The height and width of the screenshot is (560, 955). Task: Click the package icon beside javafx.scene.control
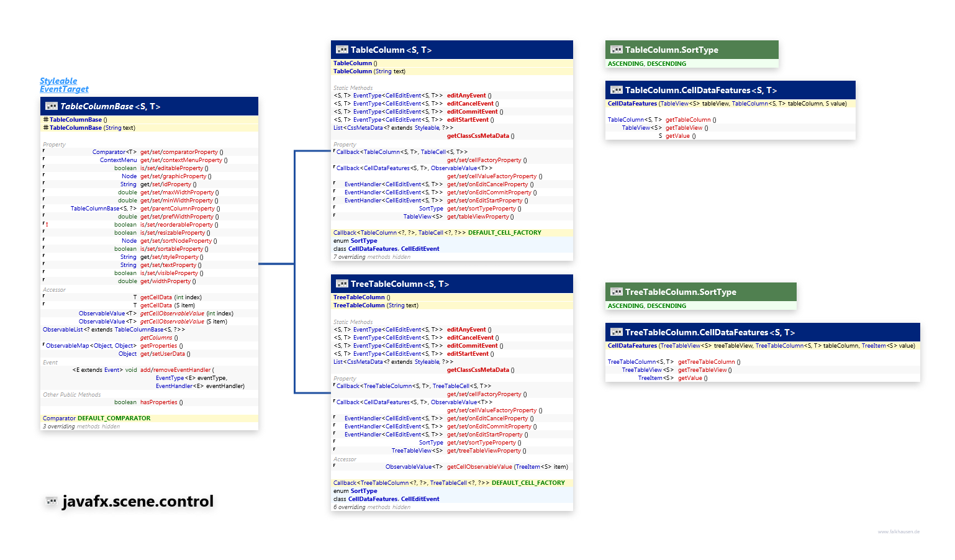[52, 501]
